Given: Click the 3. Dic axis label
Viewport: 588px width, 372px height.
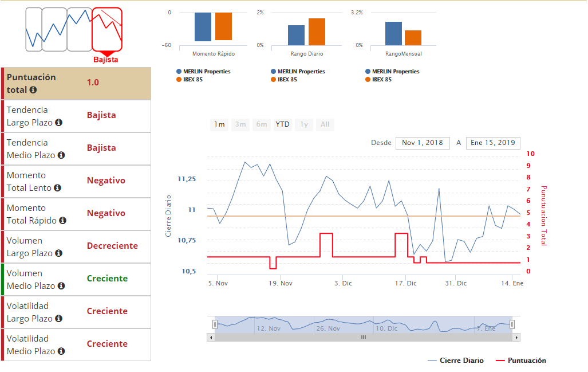Looking at the screenshot, I should 343,283.
